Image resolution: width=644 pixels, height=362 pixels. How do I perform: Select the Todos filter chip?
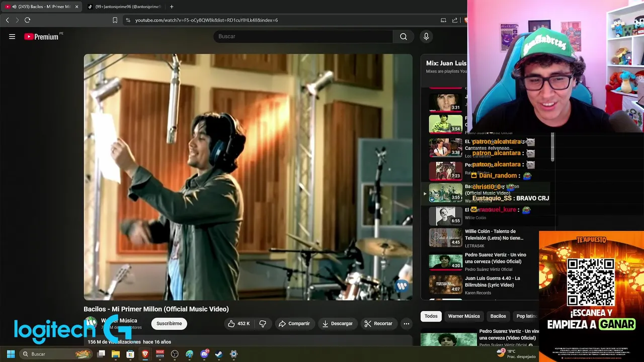point(431,316)
